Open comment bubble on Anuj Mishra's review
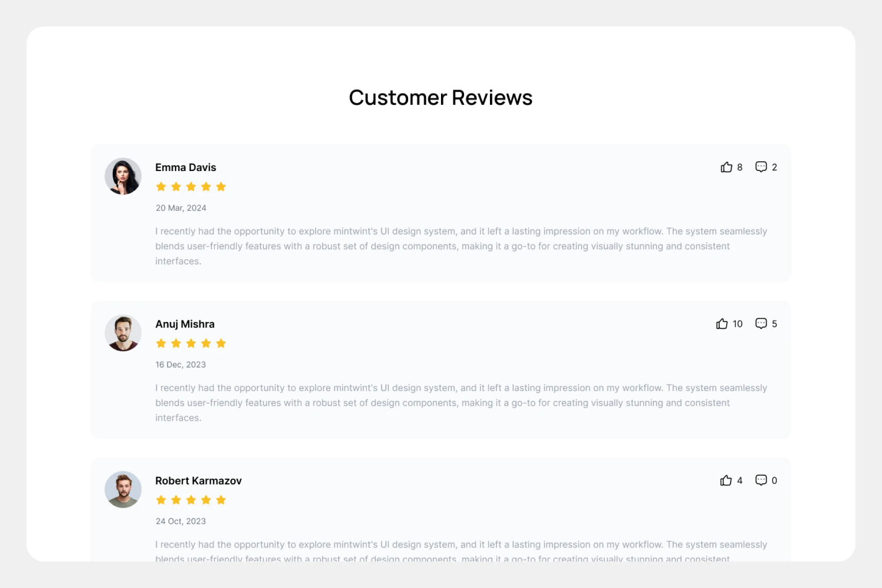882x588 pixels. 761,324
